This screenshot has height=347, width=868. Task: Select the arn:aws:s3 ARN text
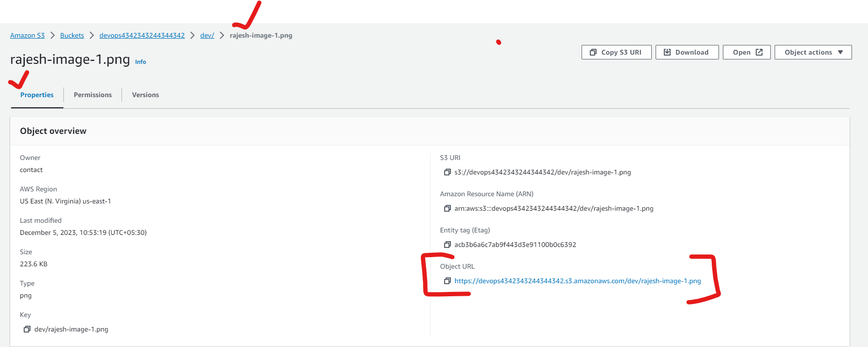click(554, 208)
